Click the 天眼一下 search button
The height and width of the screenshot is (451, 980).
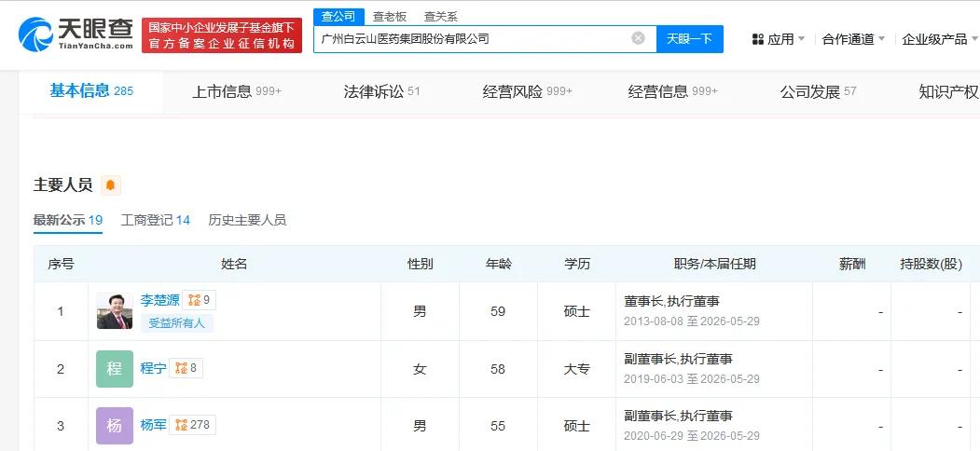click(689, 39)
